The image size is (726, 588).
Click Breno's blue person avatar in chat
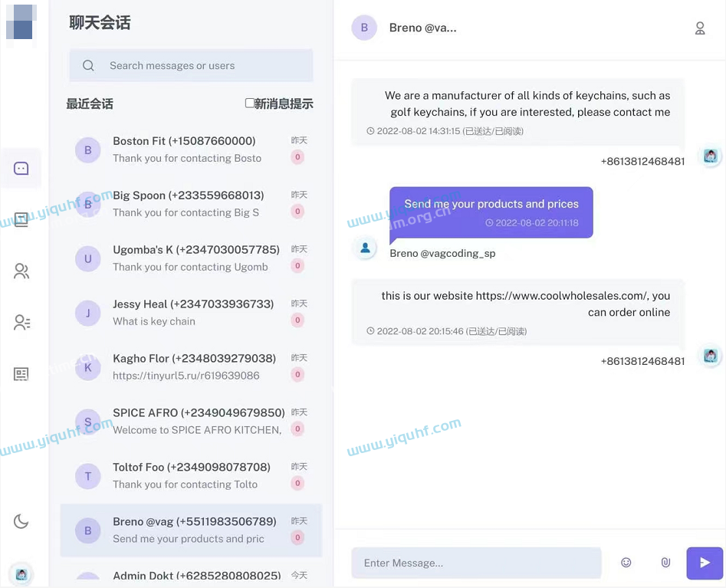pos(366,248)
